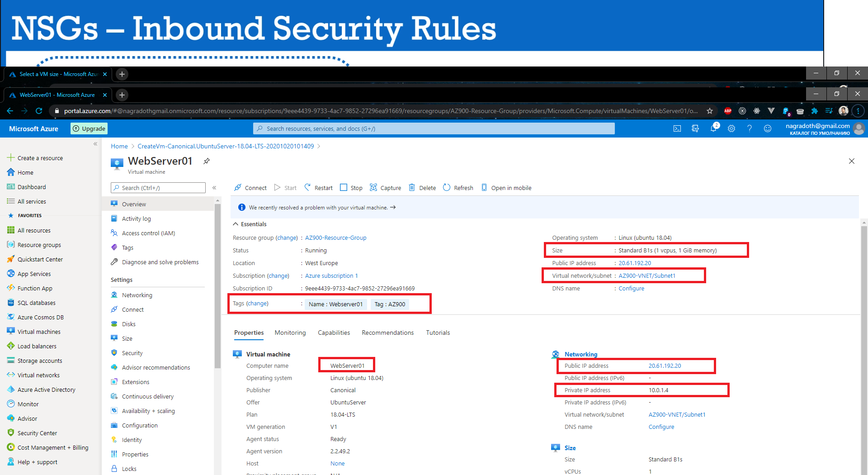
Task: Collapse the left portal sidebar
Action: click(x=95, y=144)
